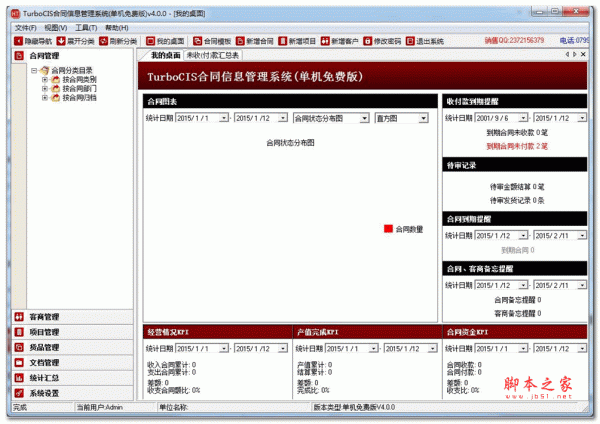Open 合同、客商备忘提醒 start date dropdown

(523, 285)
